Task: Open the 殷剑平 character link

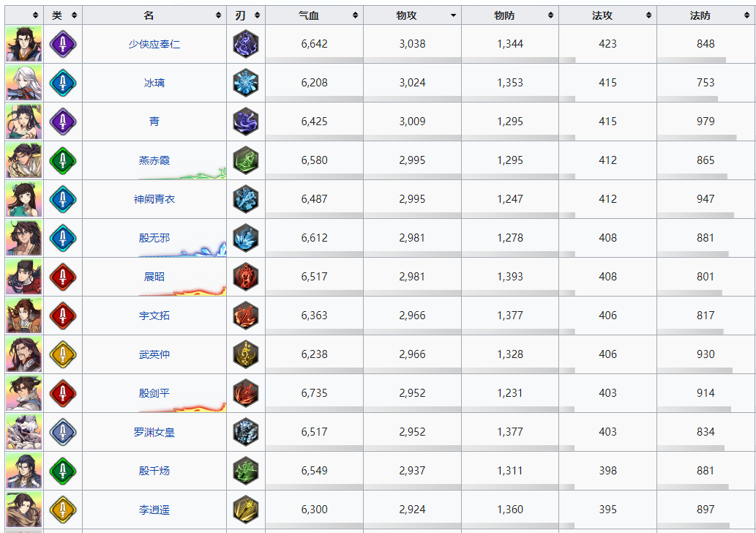Action: tap(154, 393)
